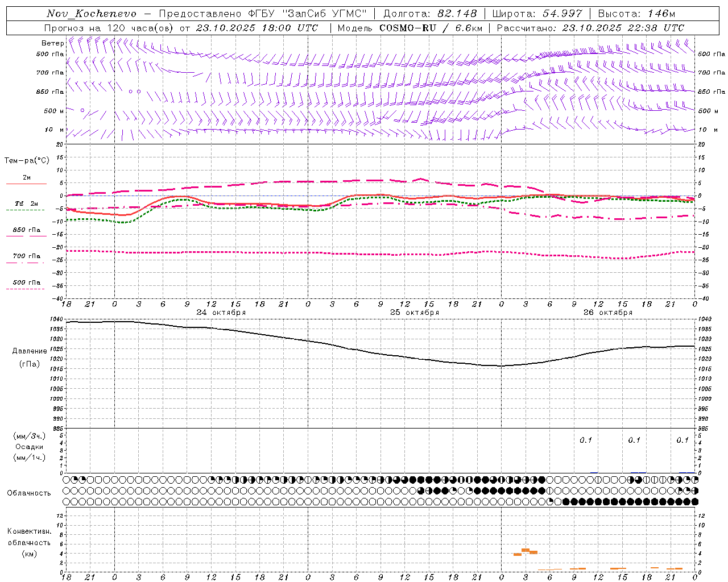Select the Давление pressure panel label
This screenshot has width=728, height=582.
(30, 351)
